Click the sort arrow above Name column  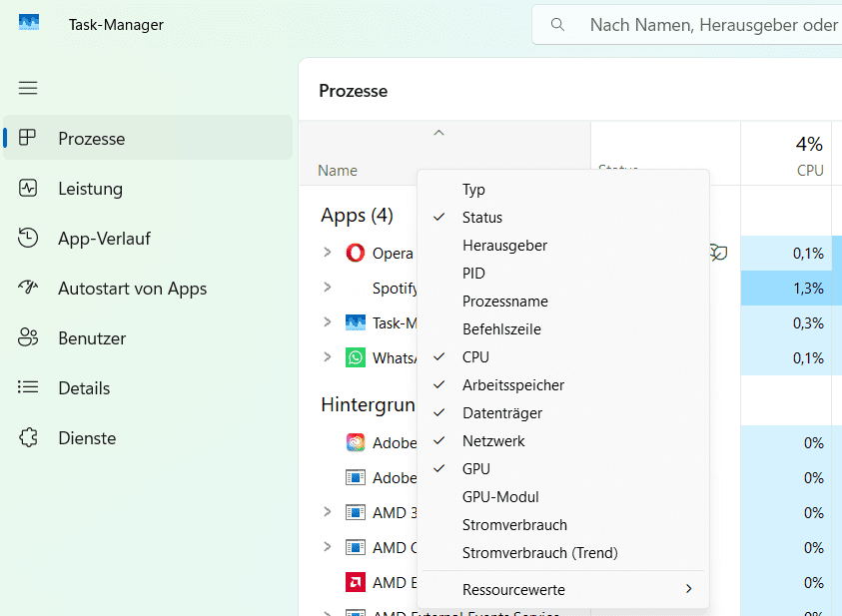[x=438, y=133]
